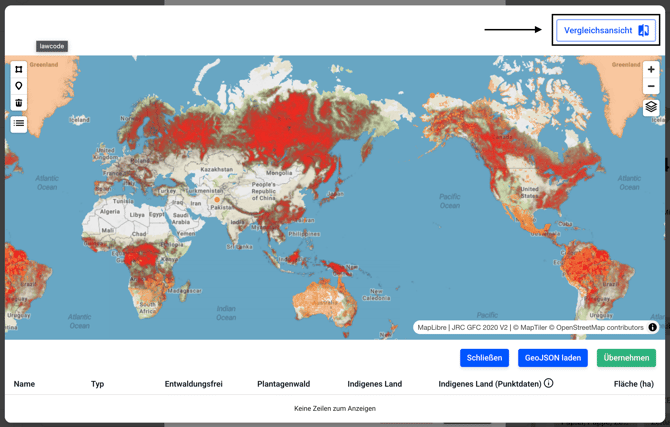
Task: Select the draw polygon tool
Action: click(x=19, y=70)
